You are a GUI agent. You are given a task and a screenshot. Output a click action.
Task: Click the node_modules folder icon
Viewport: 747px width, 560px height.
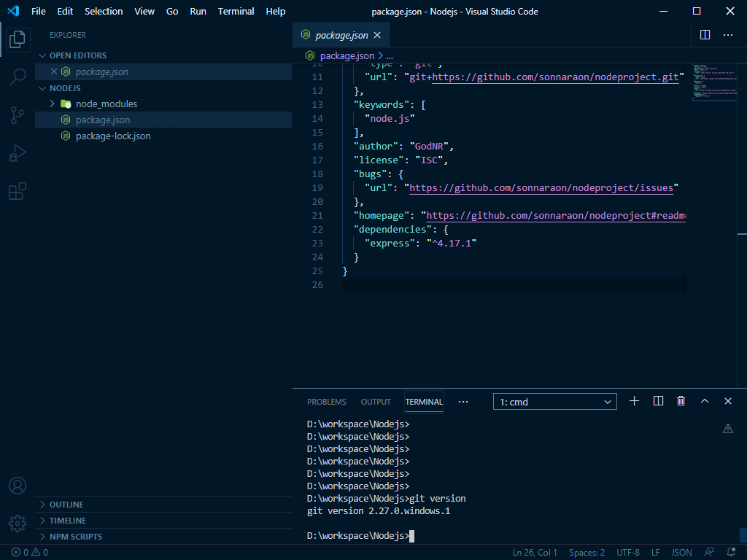[66, 104]
